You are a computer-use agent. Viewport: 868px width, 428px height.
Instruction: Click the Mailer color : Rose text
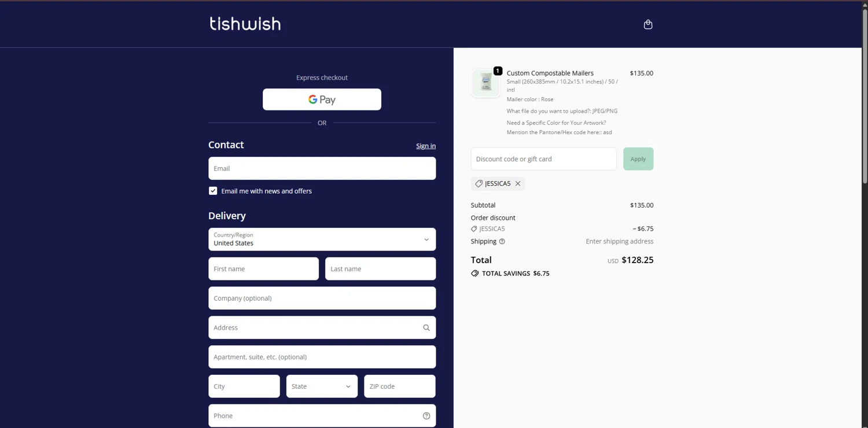coord(530,99)
